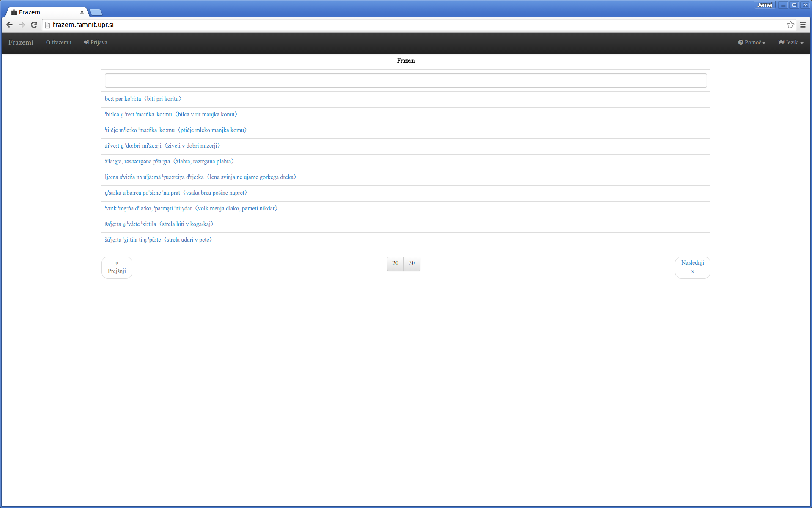
Task: Open the O frazemu page
Action: [x=59, y=42]
